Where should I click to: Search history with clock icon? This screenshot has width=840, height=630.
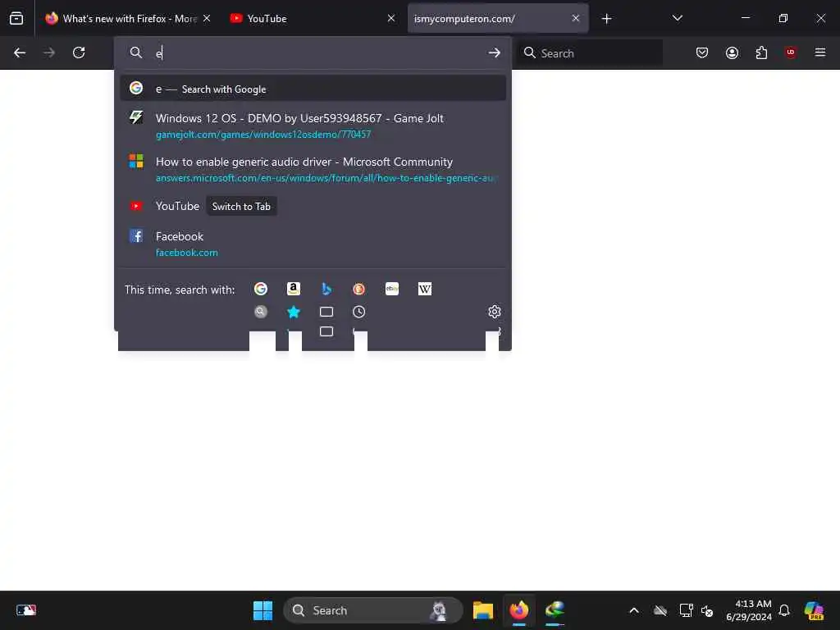(359, 312)
